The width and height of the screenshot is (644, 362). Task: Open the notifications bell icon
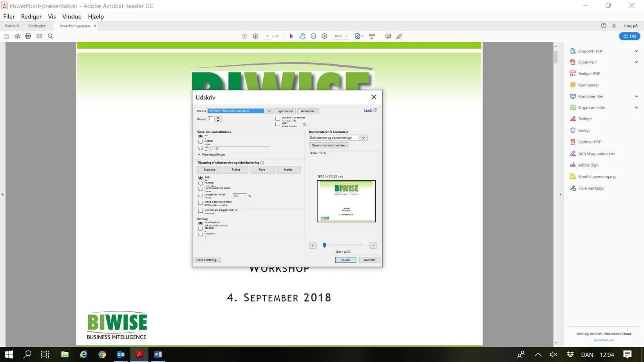[x=614, y=25]
